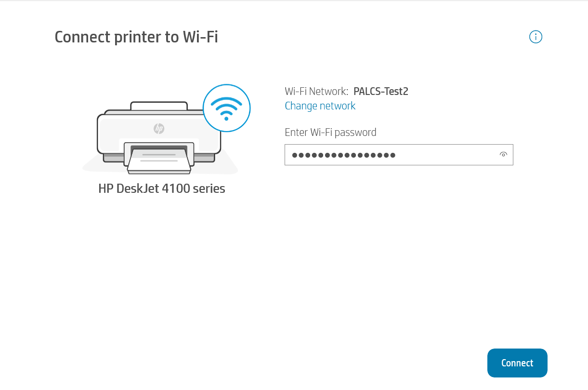Click empty space inside password box
This screenshot has width=588, height=390.
click(x=448, y=155)
